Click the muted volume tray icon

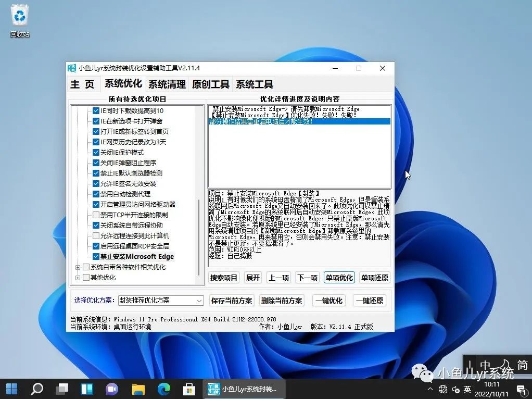455,390
